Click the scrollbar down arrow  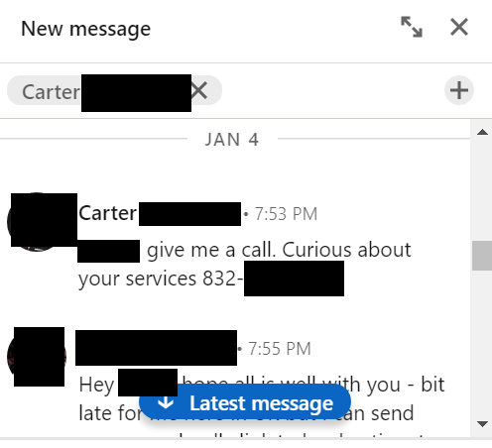[482, 424]
